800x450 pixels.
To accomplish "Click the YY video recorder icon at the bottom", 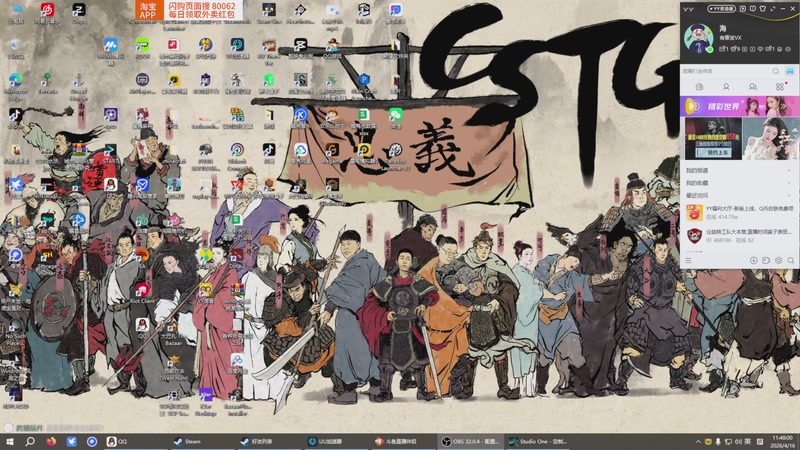I will [x=766, y=261].
